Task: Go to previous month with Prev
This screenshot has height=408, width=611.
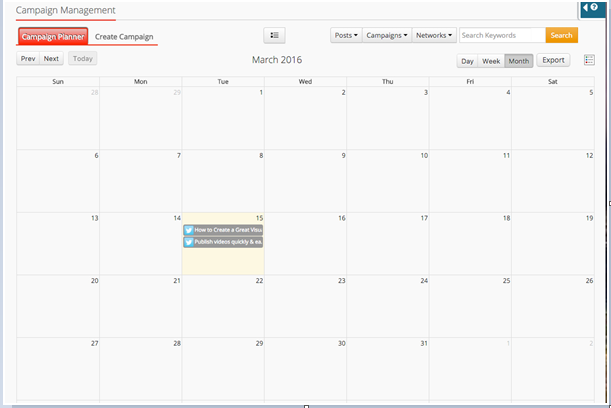Action: tap(28, 59)
